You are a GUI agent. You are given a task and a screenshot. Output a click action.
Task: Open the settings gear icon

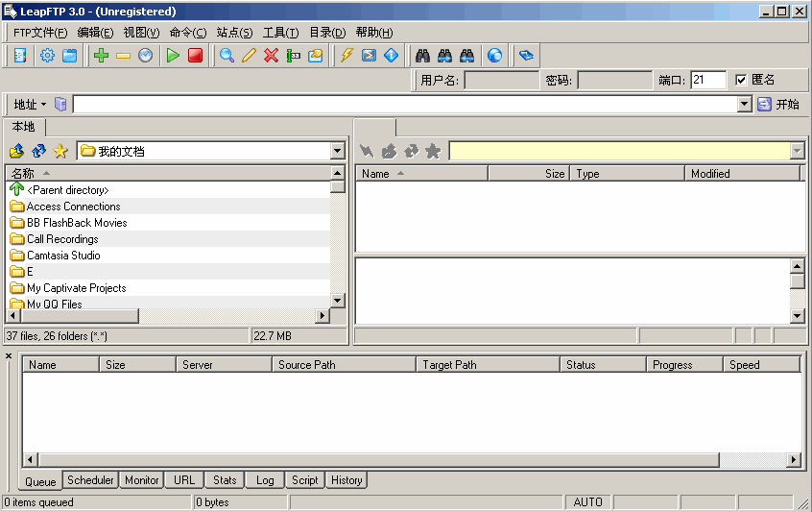(x=47, y=56)
